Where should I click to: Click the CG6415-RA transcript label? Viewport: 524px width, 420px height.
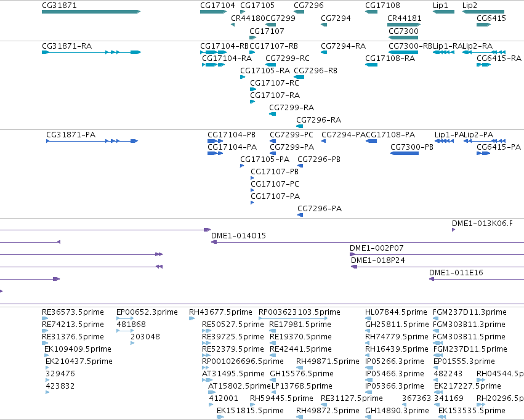[499, 58]
